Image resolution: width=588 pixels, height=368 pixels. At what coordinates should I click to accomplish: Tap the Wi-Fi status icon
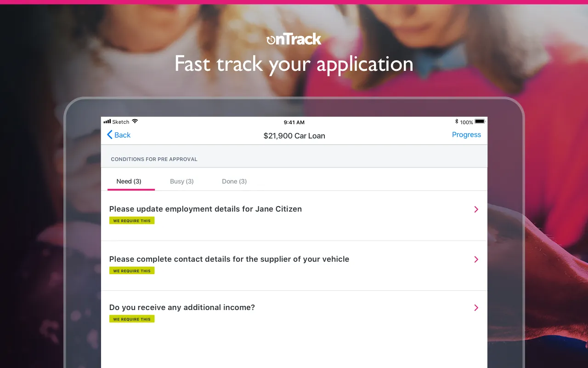pyautogui.click(x=135, y=121)
